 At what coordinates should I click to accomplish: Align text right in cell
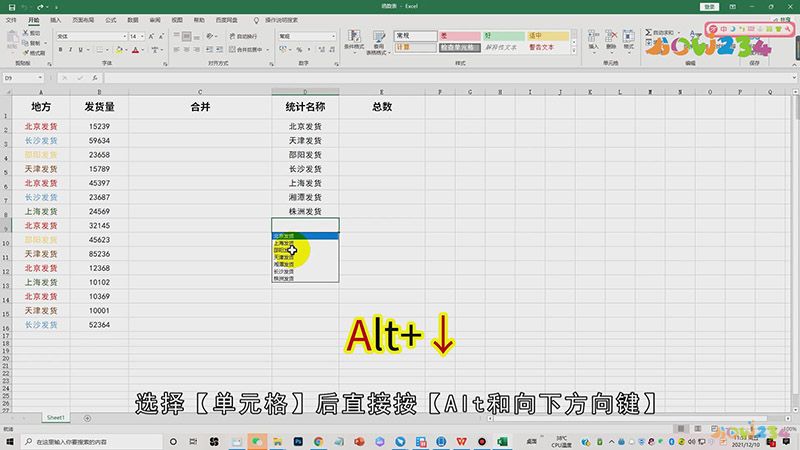click(x=196, y=49)
